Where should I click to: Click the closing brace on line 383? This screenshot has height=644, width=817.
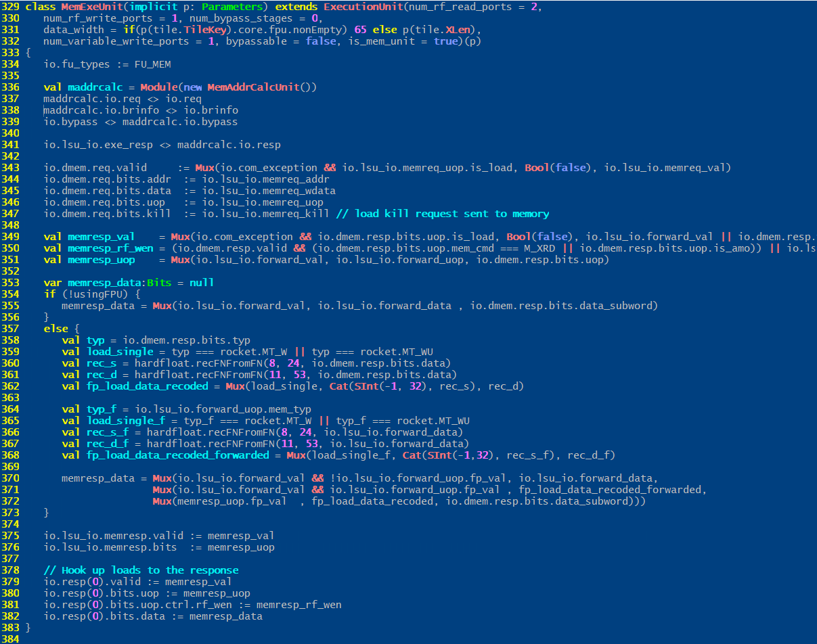click(28, 628)
